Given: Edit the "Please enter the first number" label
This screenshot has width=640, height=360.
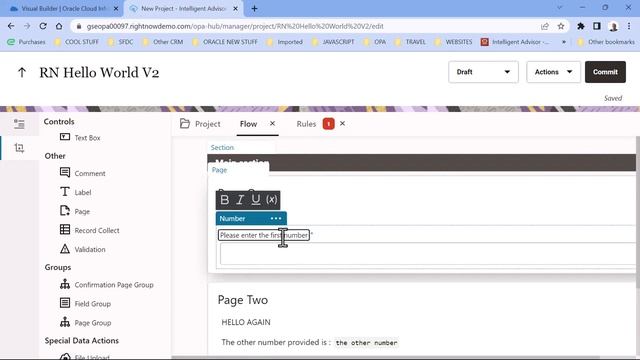Looking at the screenshot, I should tap(264, 235).
